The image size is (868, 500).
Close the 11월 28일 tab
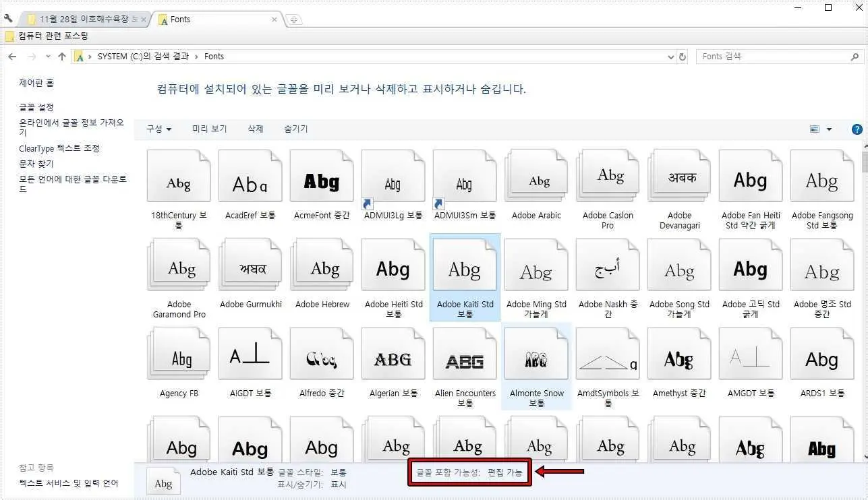point(144,20)
